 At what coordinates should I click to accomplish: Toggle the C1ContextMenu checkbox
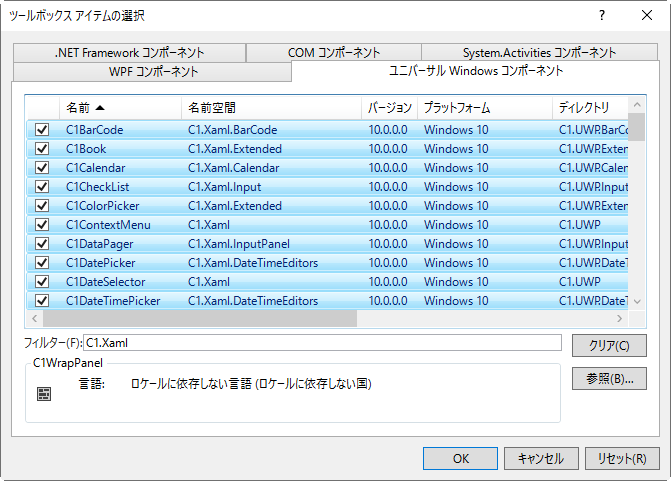pos(42,225)
